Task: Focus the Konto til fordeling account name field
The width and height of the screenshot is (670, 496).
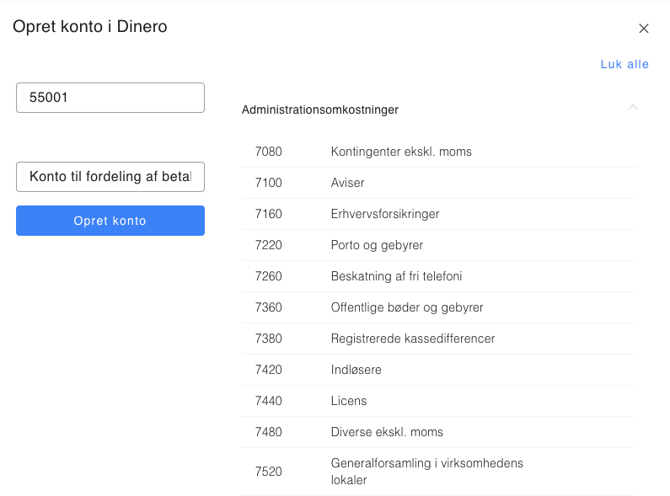Action: (x=110, y=176)
